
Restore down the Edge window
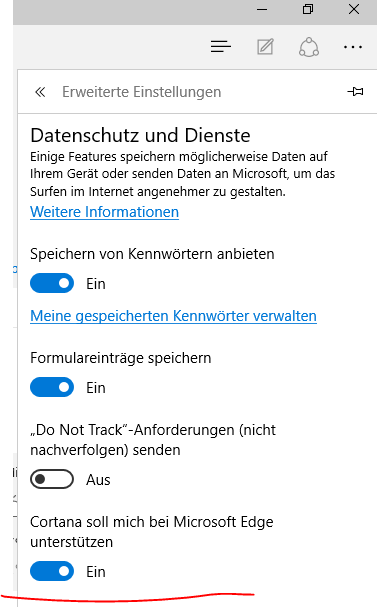point(308,9)
